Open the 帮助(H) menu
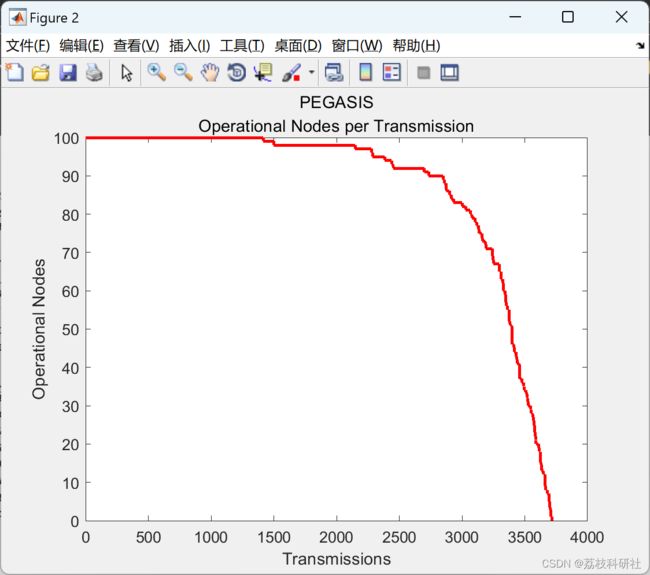 point(416,46)
